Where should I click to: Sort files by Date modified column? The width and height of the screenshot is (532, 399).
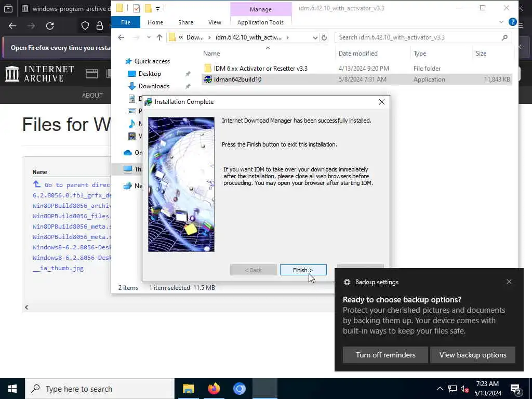tap(358, 54)
